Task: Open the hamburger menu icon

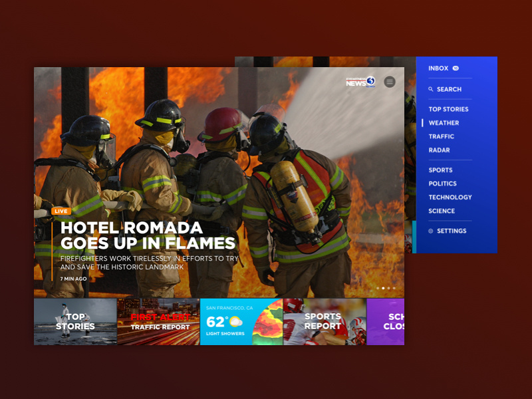Action: [390, 82]
